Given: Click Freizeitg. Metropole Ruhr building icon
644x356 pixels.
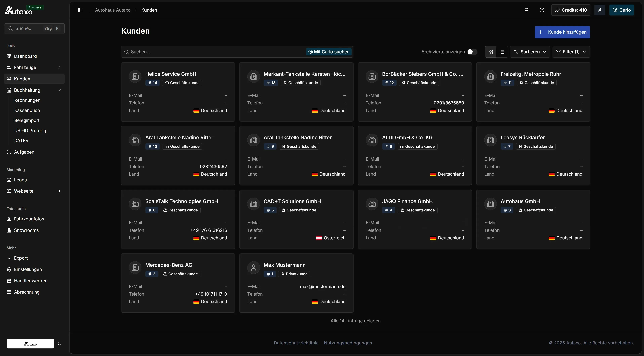Looking at the screenshot, I should pyautogui.click(x=490, y=76).
